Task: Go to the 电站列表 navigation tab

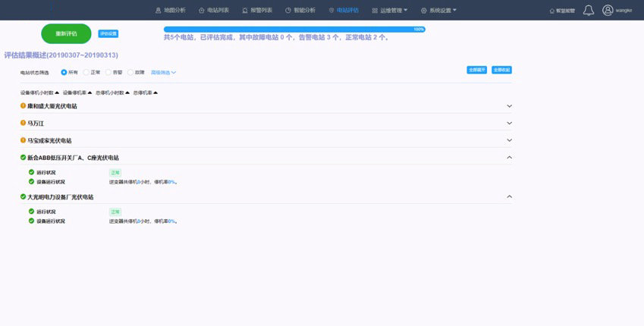Action: [213, 11]
